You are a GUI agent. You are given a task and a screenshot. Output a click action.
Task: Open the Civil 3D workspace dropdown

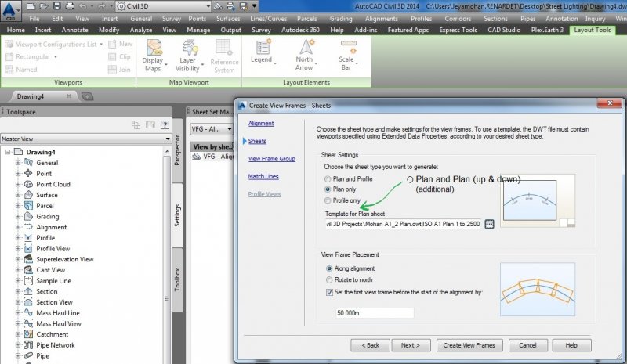coord(208,6)
